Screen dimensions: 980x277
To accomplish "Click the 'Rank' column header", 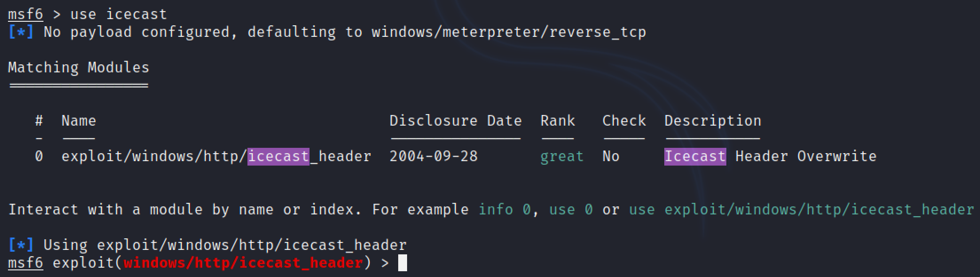I will pyautogui.click(x=557, y=121).
